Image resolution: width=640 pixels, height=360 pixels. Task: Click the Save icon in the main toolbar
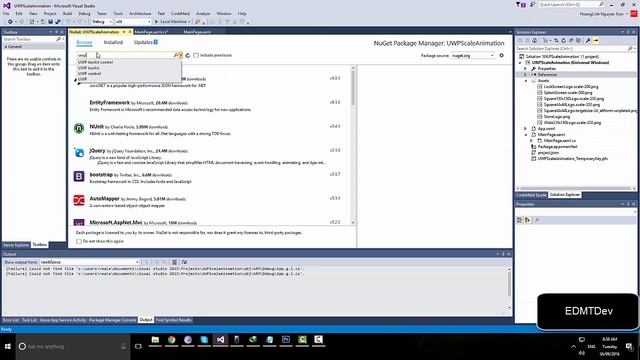[x=51, y=22]
